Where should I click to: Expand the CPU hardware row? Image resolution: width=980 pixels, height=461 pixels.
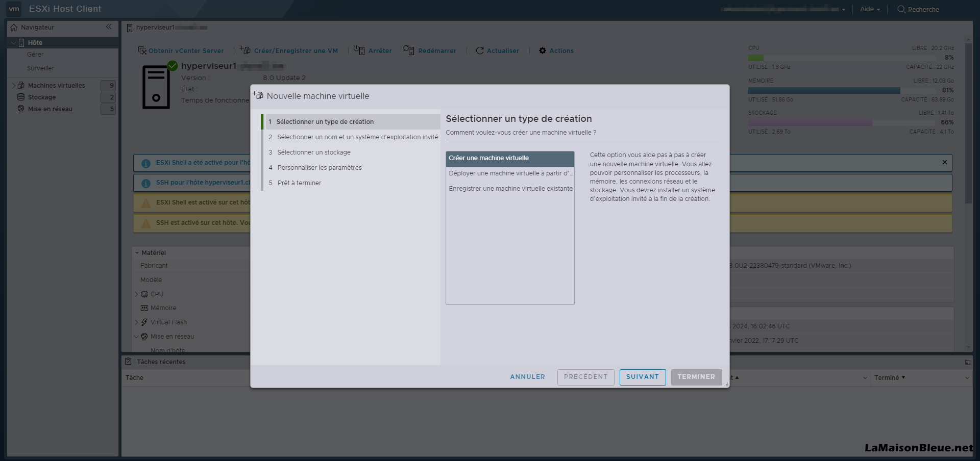136,294
